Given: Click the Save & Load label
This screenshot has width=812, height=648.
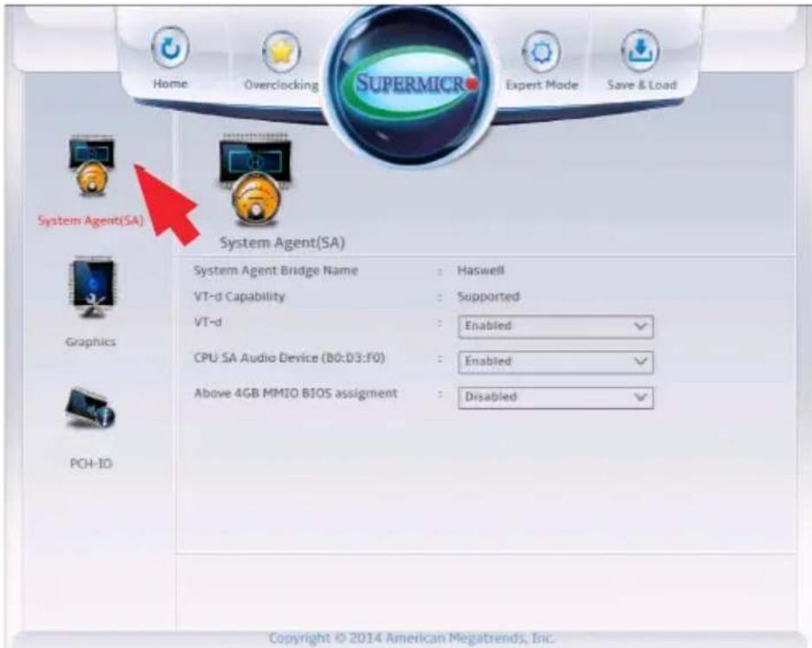Looking at the screenshot, I should point(642,85).
